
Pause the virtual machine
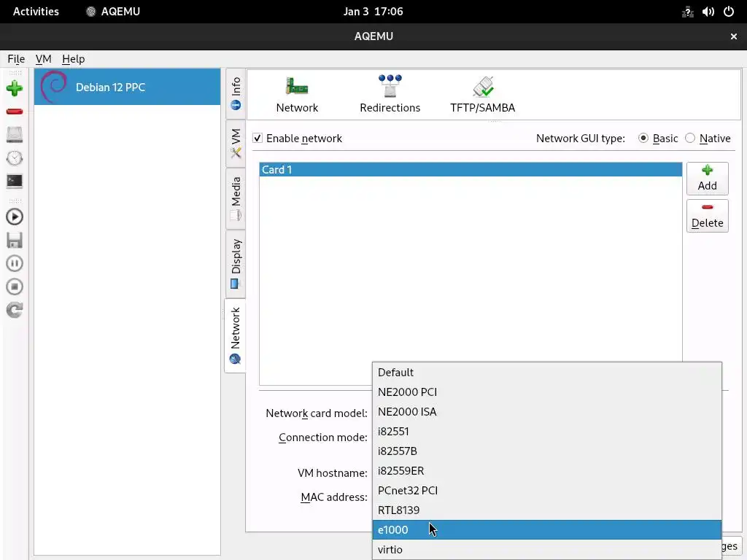(15, 263)
